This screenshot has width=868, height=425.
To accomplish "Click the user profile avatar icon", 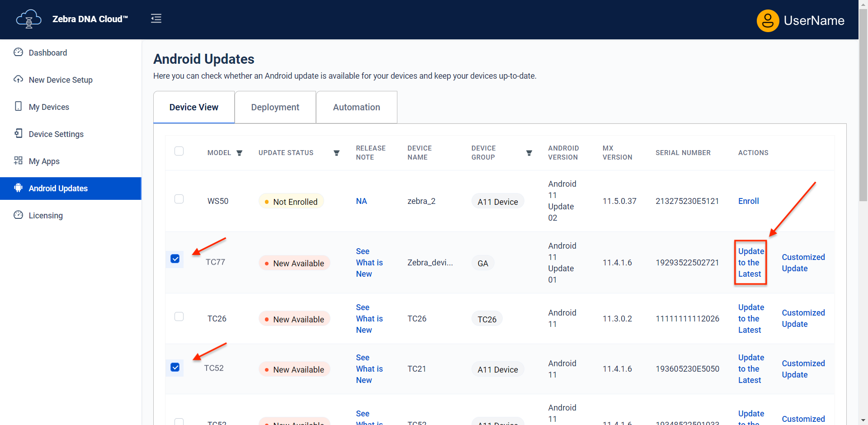I will click(767, 20).
